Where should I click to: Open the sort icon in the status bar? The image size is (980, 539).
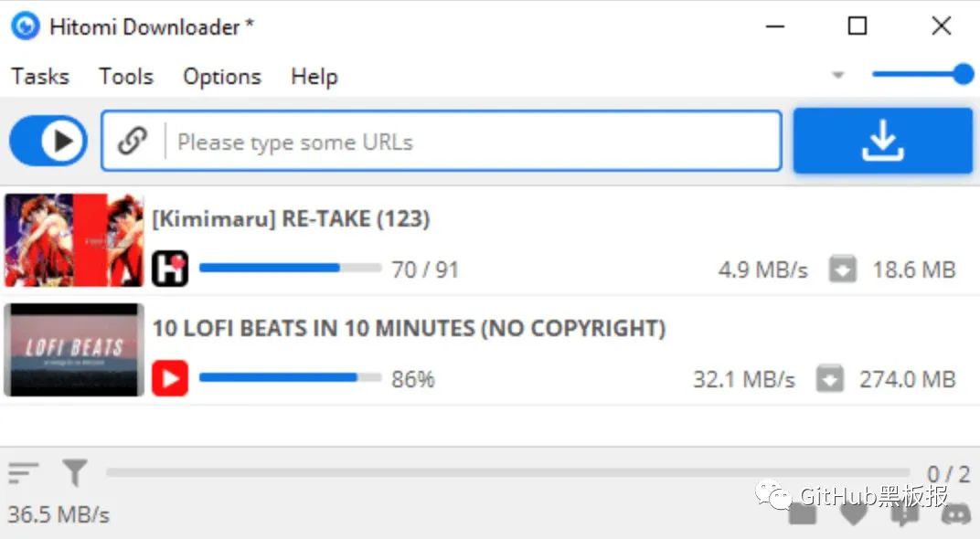tap(23, 473)
